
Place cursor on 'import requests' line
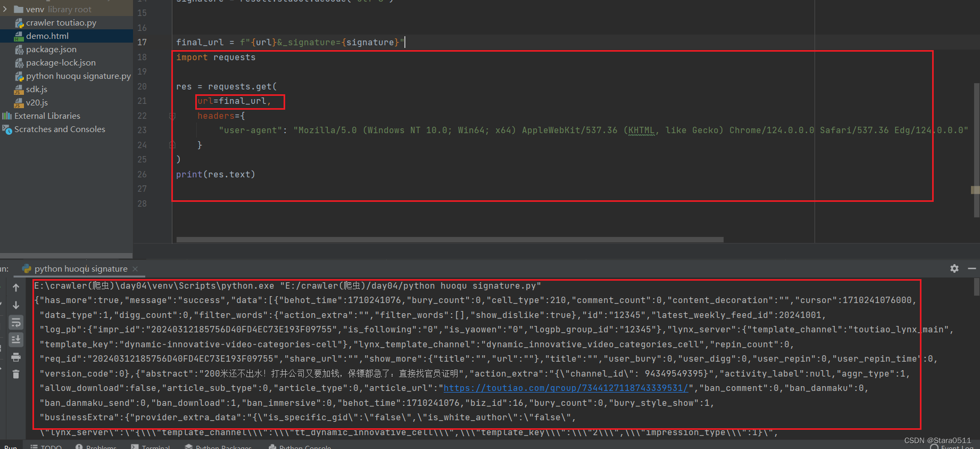(216, 57)
